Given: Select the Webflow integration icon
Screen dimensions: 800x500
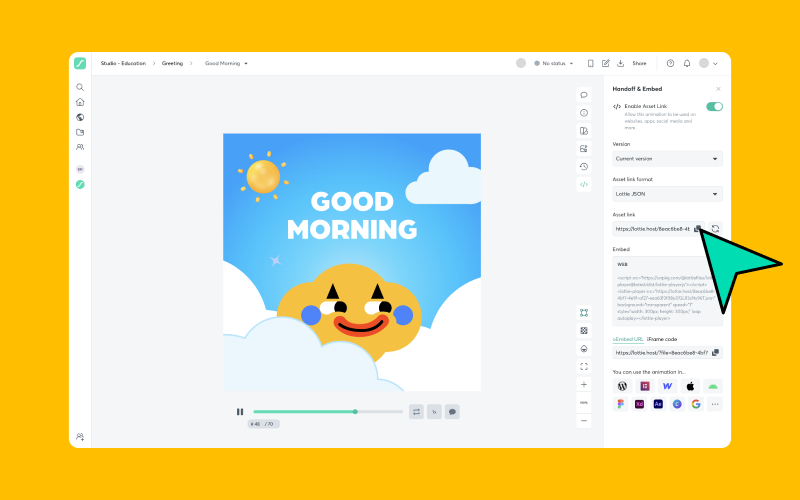Looking at the screenshot, I should (667, 386).
